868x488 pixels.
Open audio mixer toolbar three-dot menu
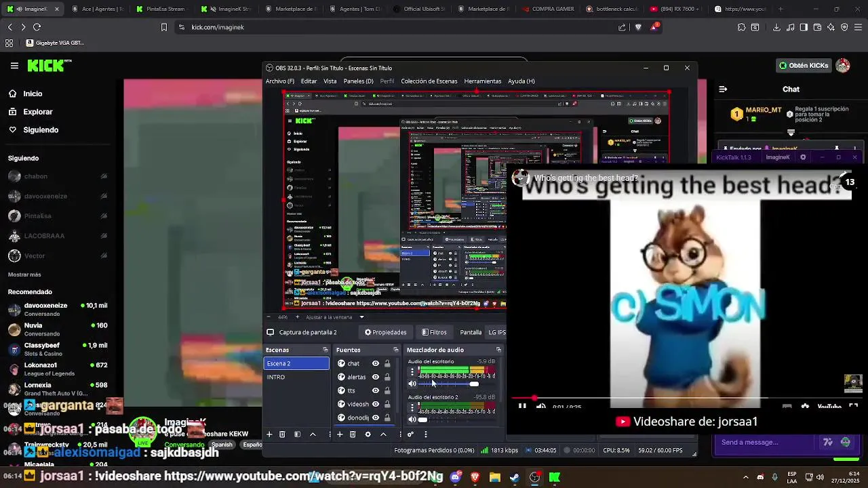pyautogui.click(x=425, y=434)
